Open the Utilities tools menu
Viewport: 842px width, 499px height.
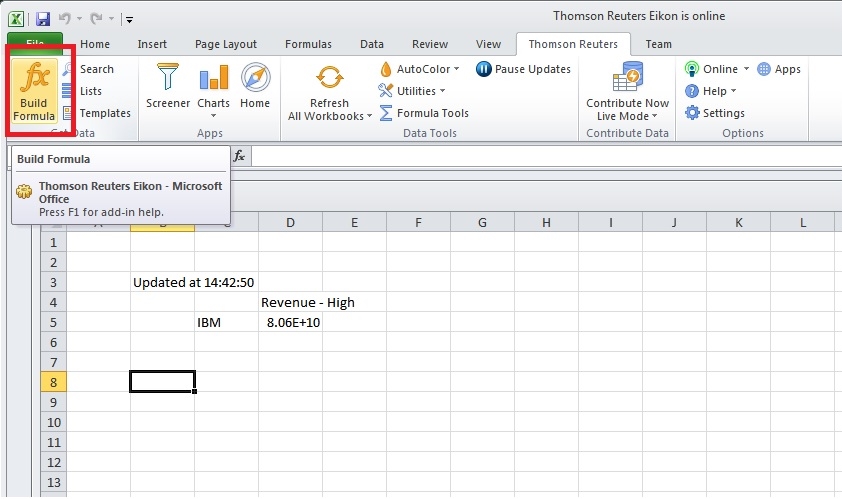pyautogui.click(x=412, y=91)
